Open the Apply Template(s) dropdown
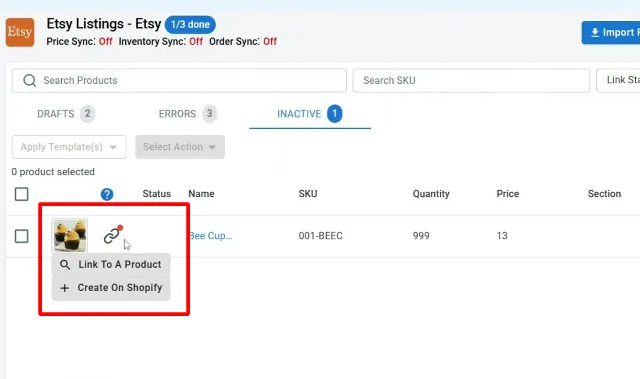 [69, 147]
